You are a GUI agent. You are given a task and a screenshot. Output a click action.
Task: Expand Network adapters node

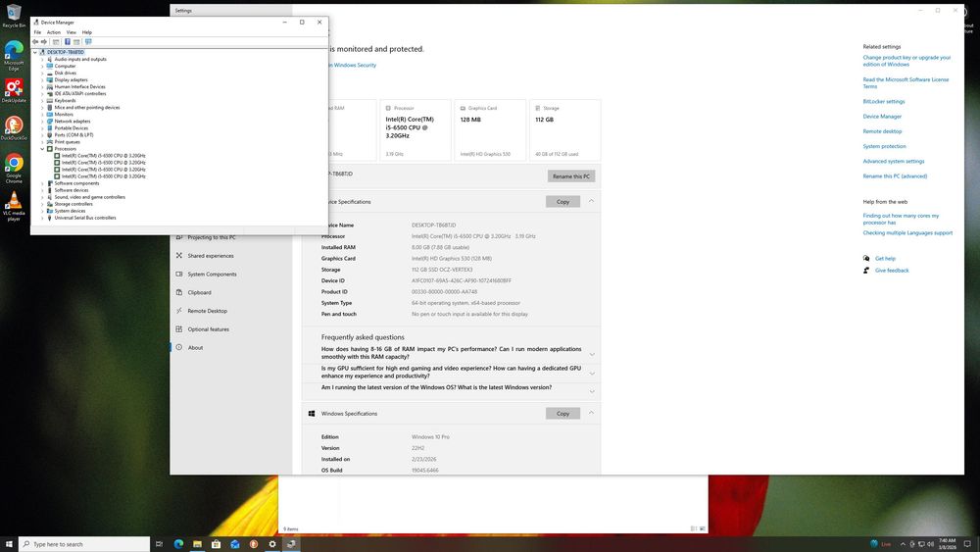point(42,122)
